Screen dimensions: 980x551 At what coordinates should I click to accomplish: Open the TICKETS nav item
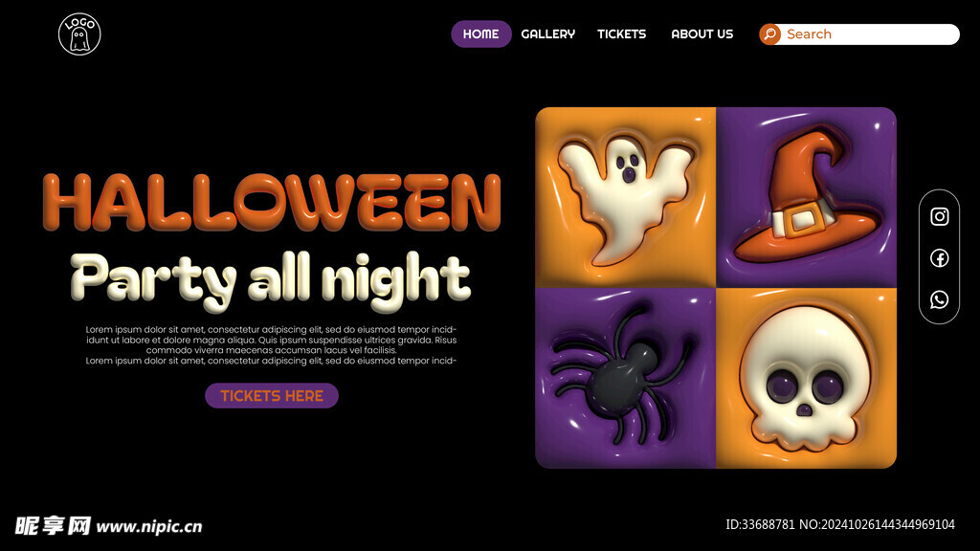pos(621,33)
